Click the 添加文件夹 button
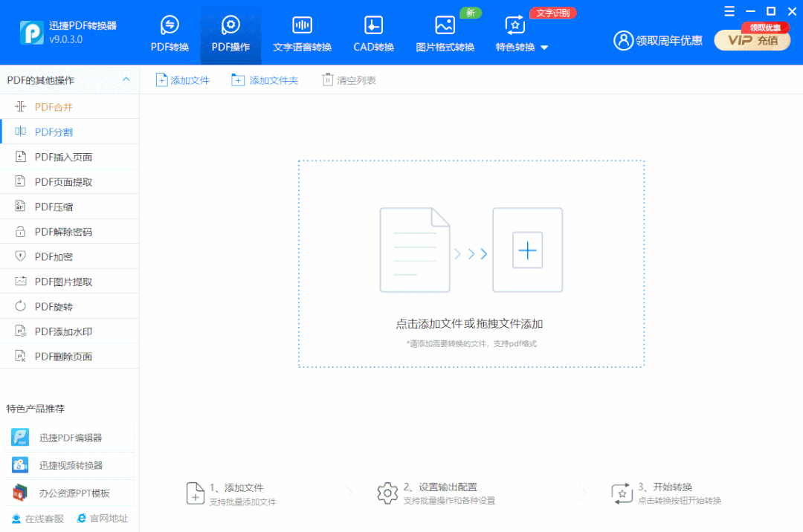803x532 pixels. pos(265,80)
